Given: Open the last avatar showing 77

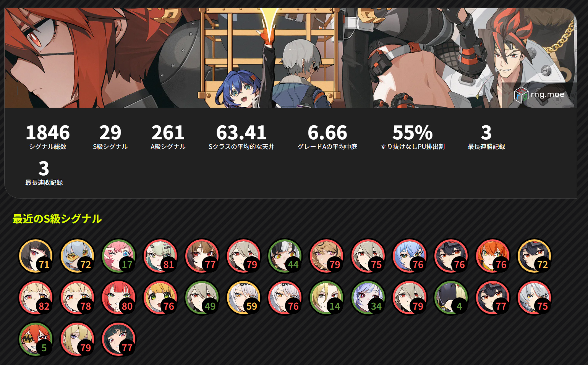Looking at the screenshot, I should tap(119, 339).
